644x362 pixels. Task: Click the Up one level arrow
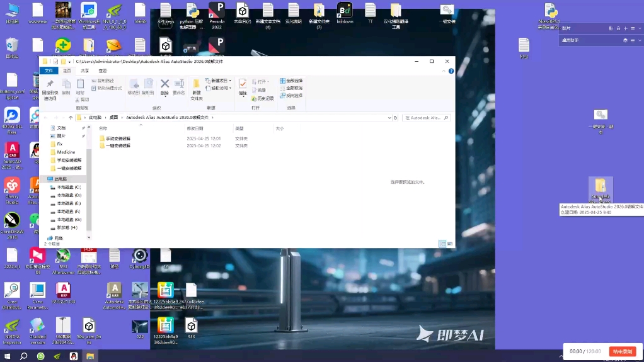coord(71,118)
